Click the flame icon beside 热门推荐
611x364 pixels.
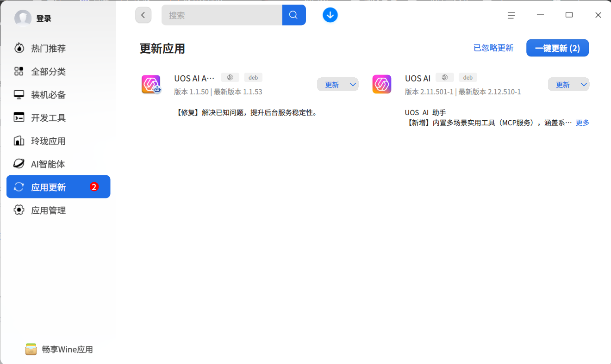pos(19,48)
